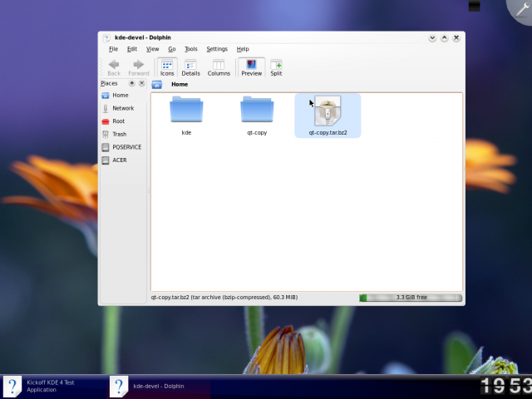Switch to Details view mode
The height and width of the screenshot is (399, 532).
pos(190,67)
